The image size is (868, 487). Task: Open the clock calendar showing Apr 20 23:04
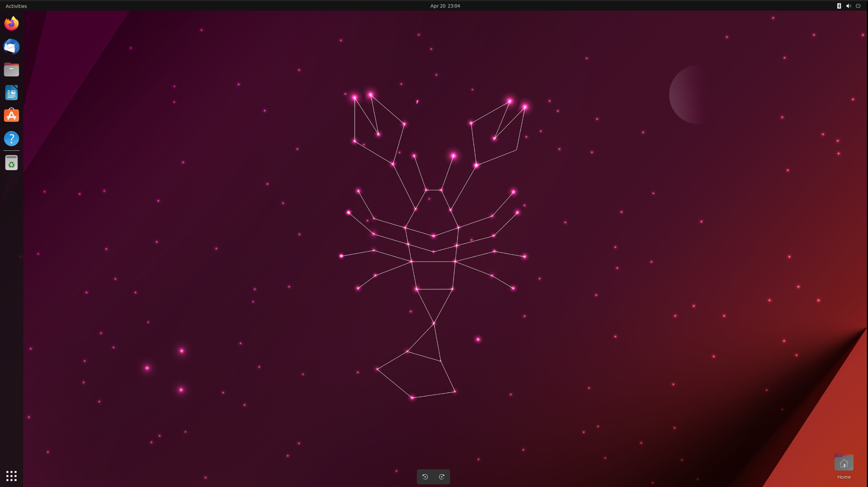445,6
